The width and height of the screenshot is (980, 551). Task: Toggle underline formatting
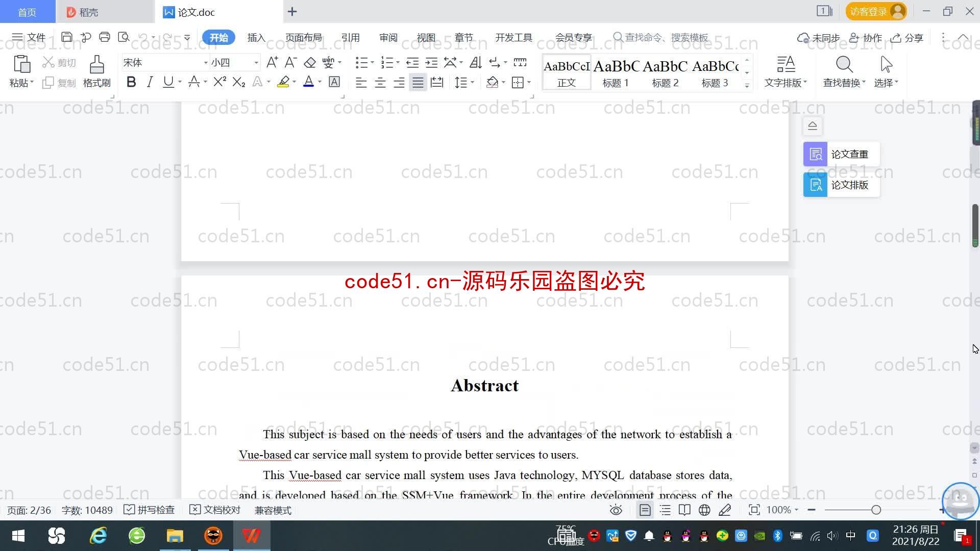click(x=168, y=82)
